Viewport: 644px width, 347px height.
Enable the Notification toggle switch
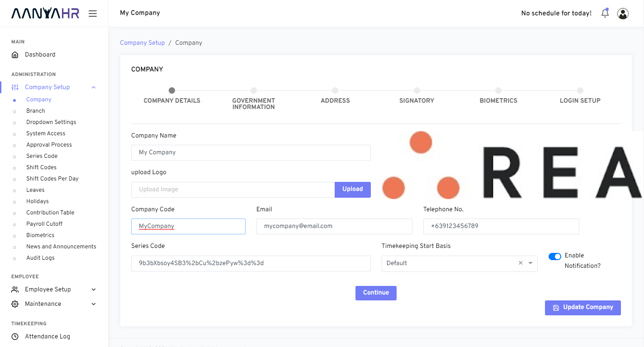tap(554, 257)
